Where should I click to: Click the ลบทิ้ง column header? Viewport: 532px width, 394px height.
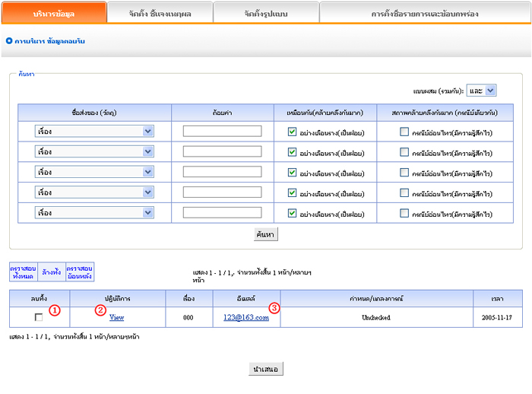pyautogui.click(x=39, y=299)
